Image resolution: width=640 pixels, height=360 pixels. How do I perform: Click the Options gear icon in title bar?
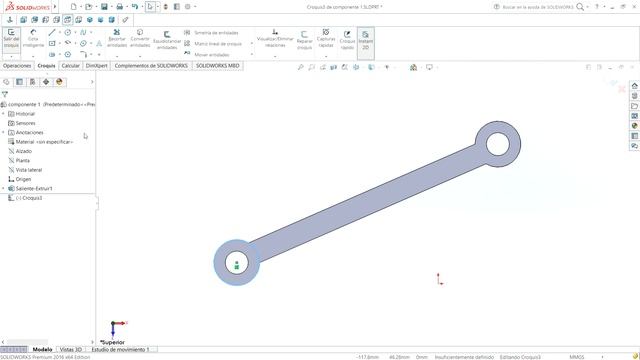(x=188, y=7)
